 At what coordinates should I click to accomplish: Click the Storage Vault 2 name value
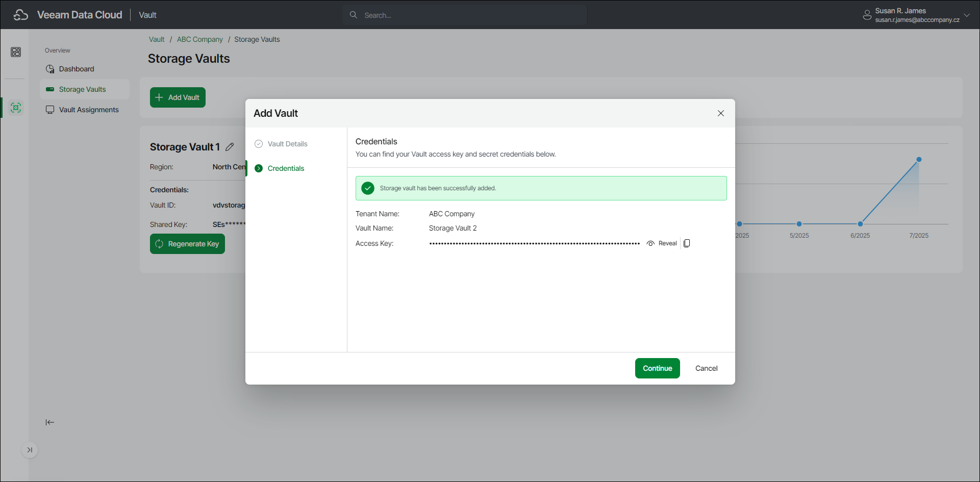click(x=453, y=228)
